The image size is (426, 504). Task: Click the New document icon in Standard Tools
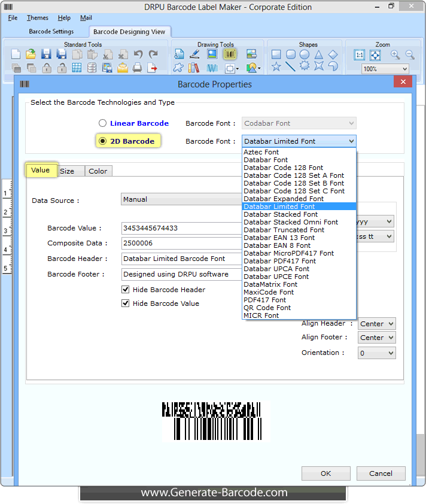16,54
